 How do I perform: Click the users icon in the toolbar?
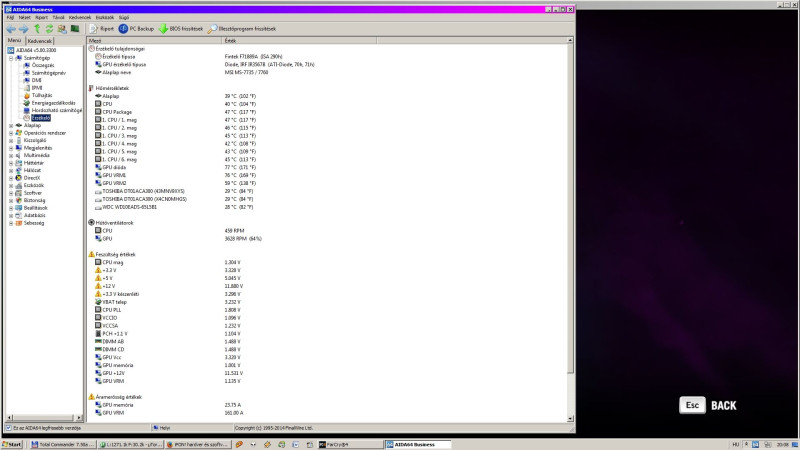pos(62,29)
